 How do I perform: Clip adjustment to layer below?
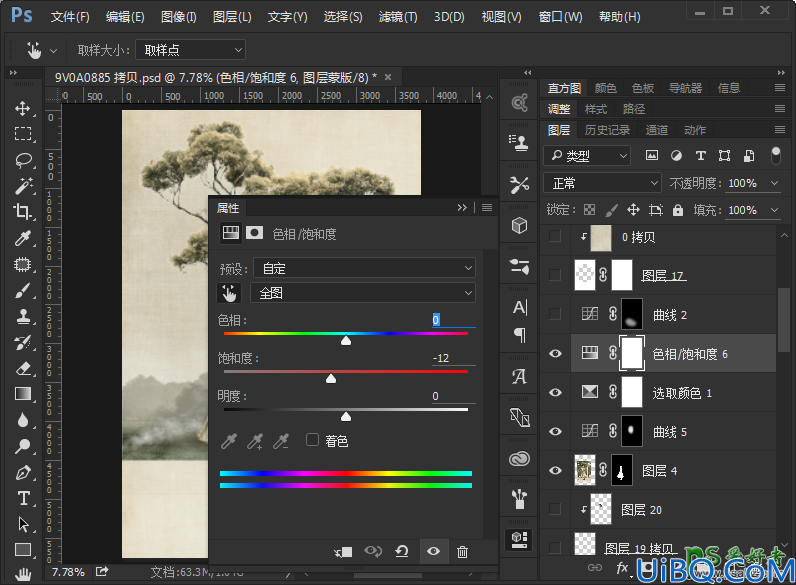point(343,551)
